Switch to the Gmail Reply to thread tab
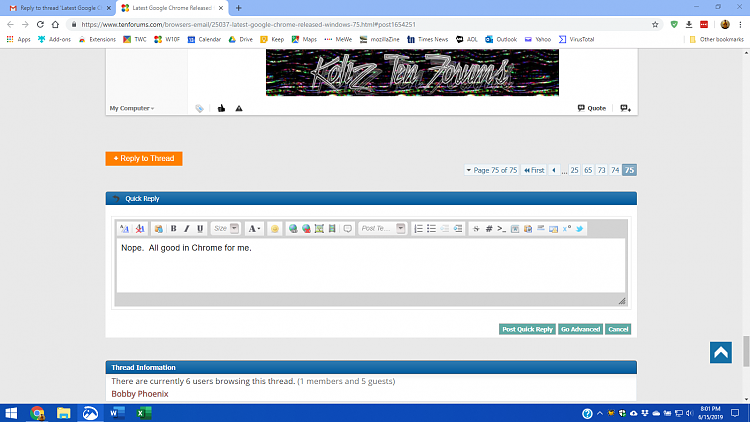 pyautogui.click(x=61, y=8)
